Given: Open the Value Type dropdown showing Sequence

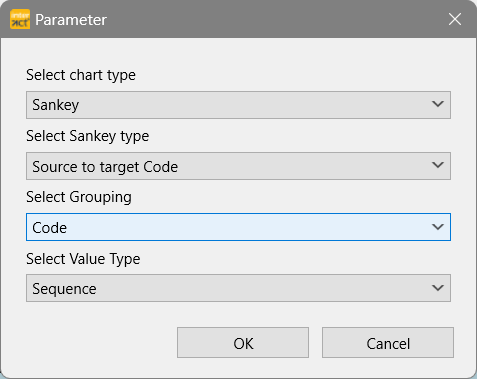Looking at the screenshot, I should tap(238, 288).
